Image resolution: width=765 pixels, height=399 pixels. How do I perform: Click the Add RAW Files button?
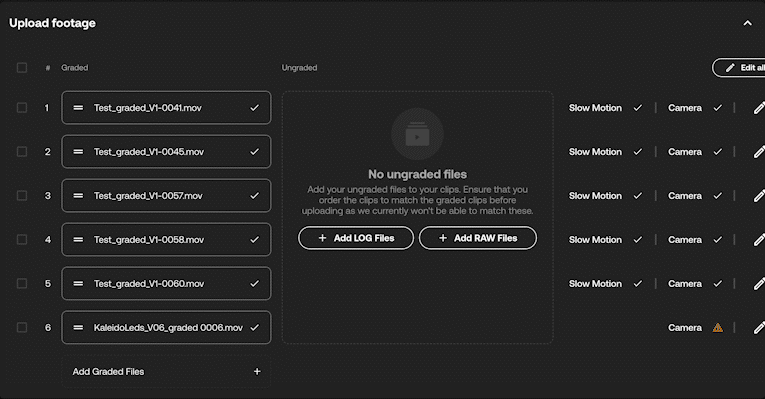click(x=478, y=238)
